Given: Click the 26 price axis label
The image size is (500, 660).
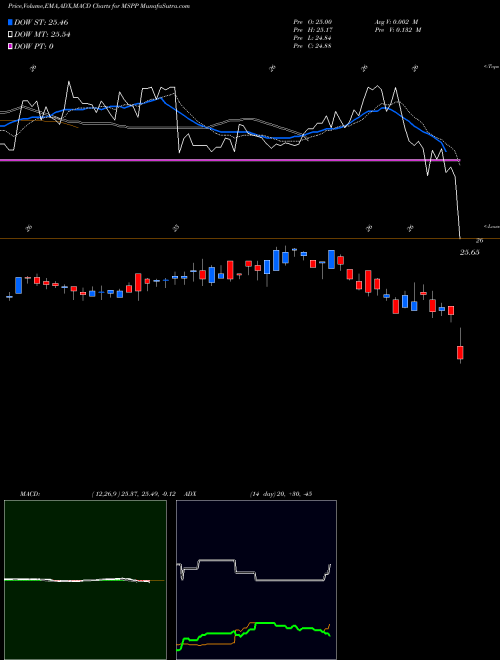Looking at the screenshot, I should (479, 241).
